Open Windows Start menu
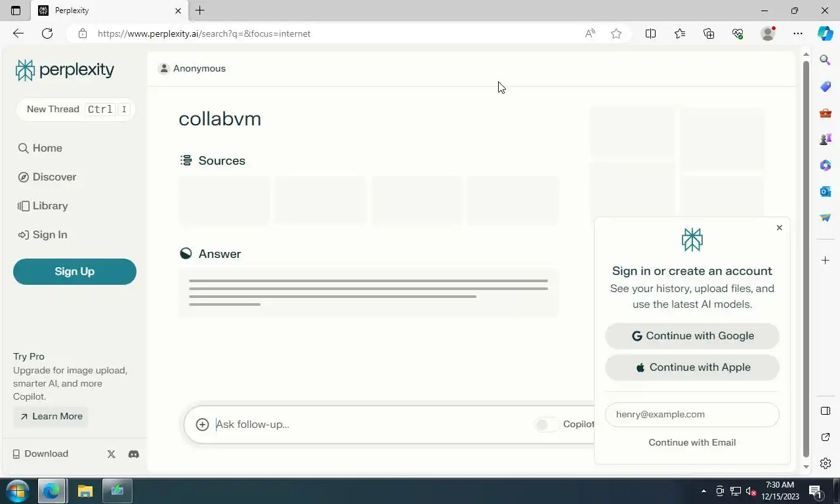The width and height of the screenshot is (840, 504). coord(18,491)
